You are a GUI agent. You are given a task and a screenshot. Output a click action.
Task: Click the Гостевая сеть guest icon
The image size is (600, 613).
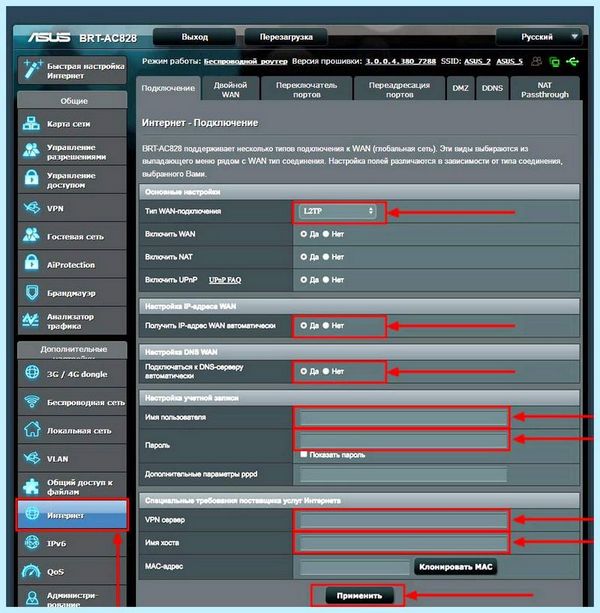click(x=31, y=236)
